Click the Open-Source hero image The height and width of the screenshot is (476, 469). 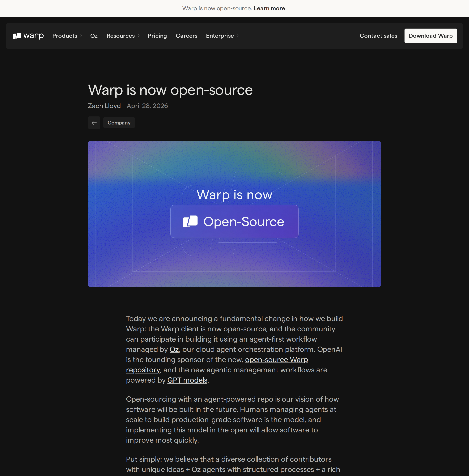tap(234, 214)
